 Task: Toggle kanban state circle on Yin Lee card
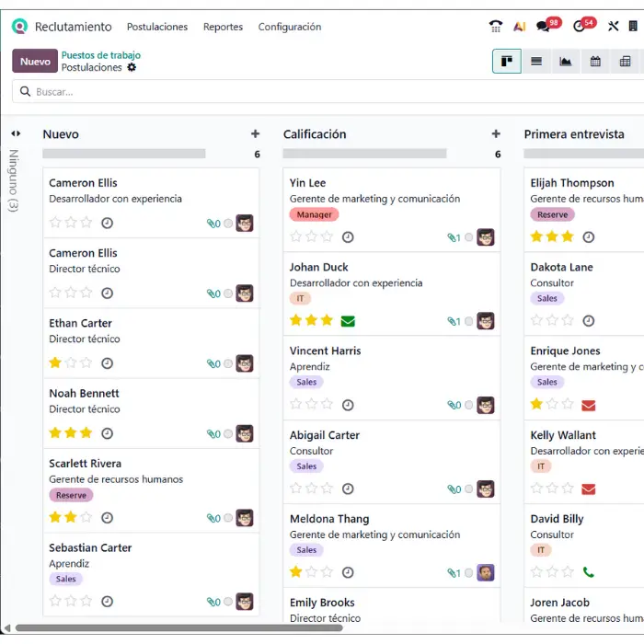[x=469, y=237]
